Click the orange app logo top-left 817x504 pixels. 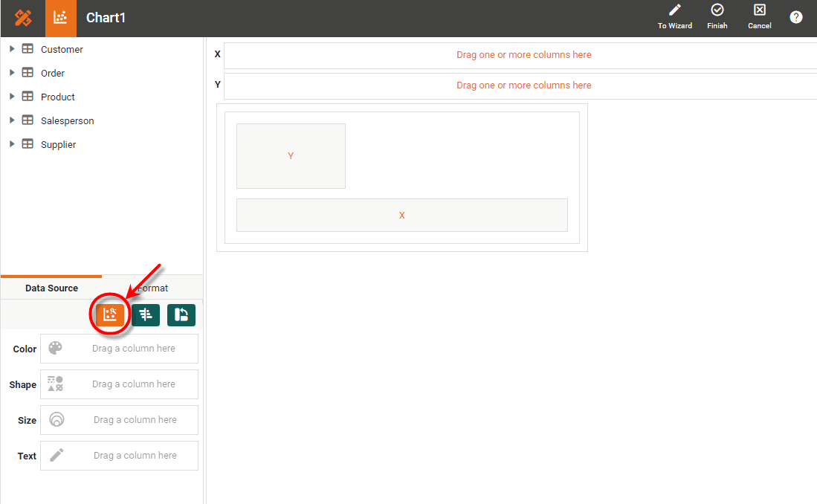(x=21, y=16)
